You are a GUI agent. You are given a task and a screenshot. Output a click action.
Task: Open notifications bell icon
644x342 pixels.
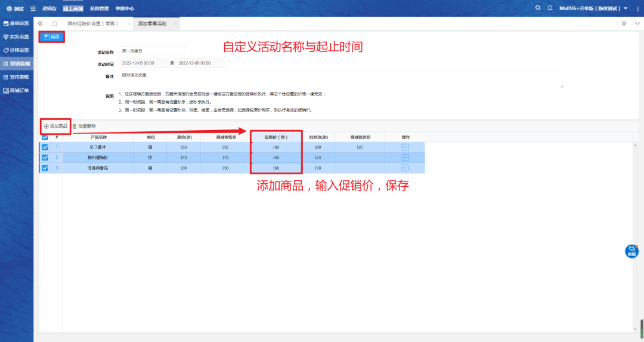[x=551, y=8]
